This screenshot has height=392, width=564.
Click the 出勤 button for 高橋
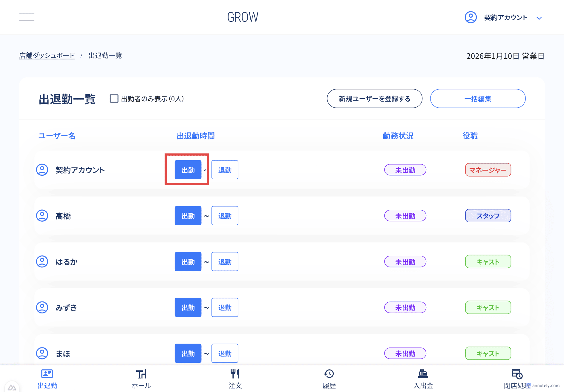pyautogui.click(x=188, y=215)
